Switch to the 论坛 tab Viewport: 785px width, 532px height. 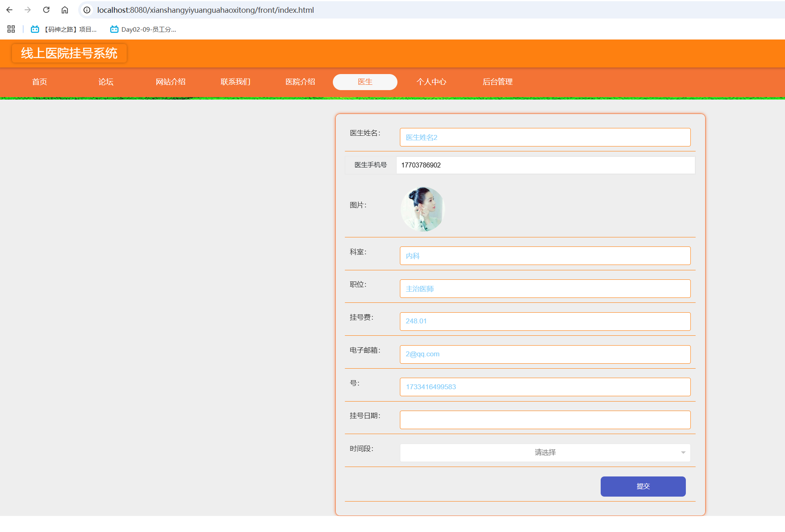point(106,82)
